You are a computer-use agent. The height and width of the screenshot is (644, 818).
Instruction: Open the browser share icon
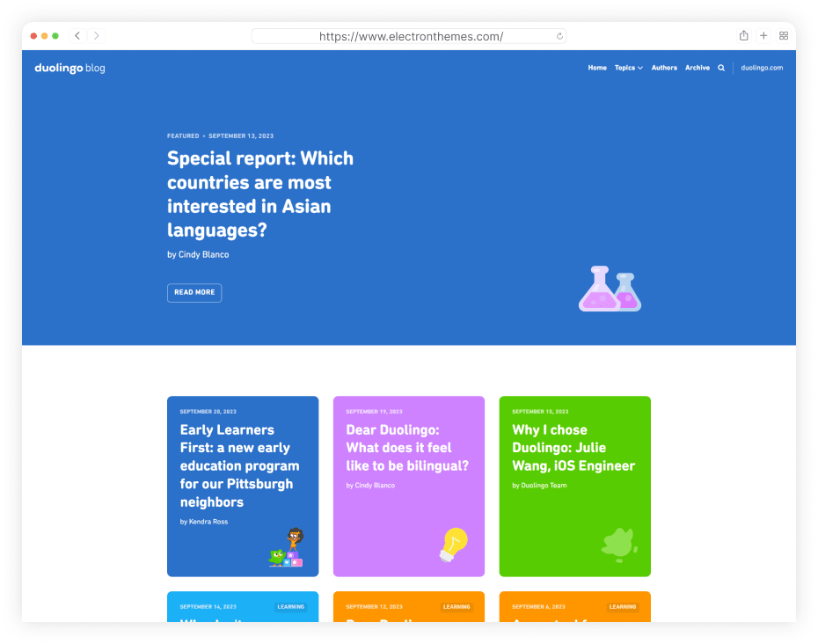tap(743, 35)
